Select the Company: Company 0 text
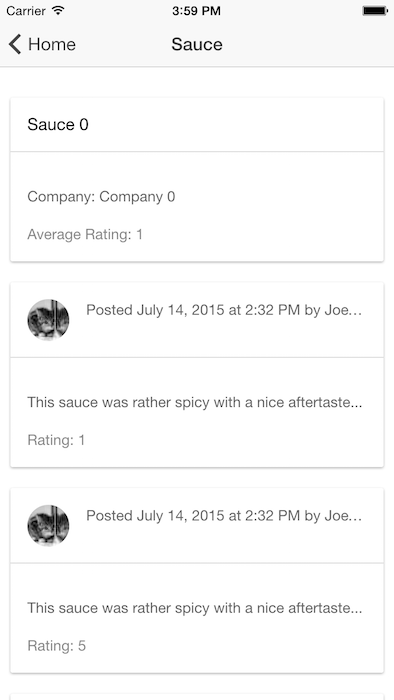Viewport: 394px width, 700px height. 101,196
